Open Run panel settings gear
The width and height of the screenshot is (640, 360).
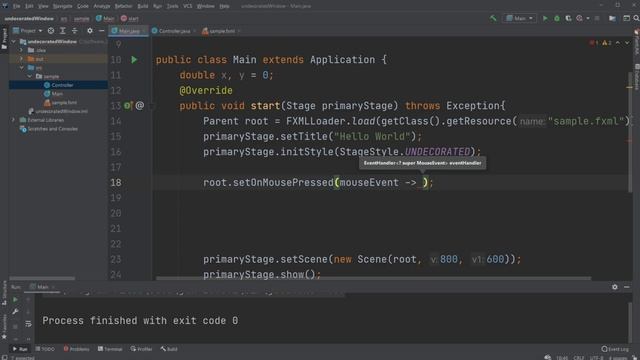(x=615, y=287)
